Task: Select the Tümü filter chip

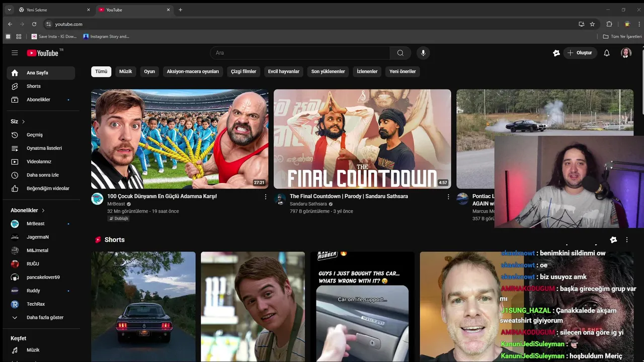Action: point(101,71)
